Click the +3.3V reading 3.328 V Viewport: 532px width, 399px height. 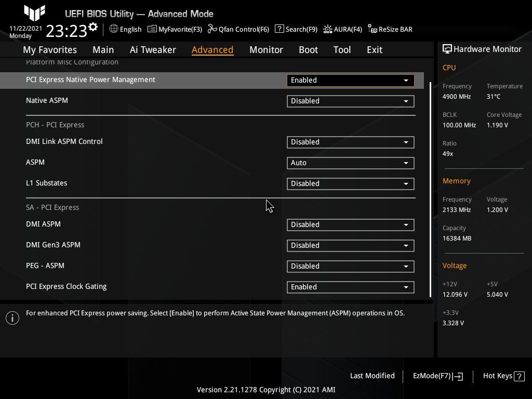pyautogui.click(x=453, y=323)
